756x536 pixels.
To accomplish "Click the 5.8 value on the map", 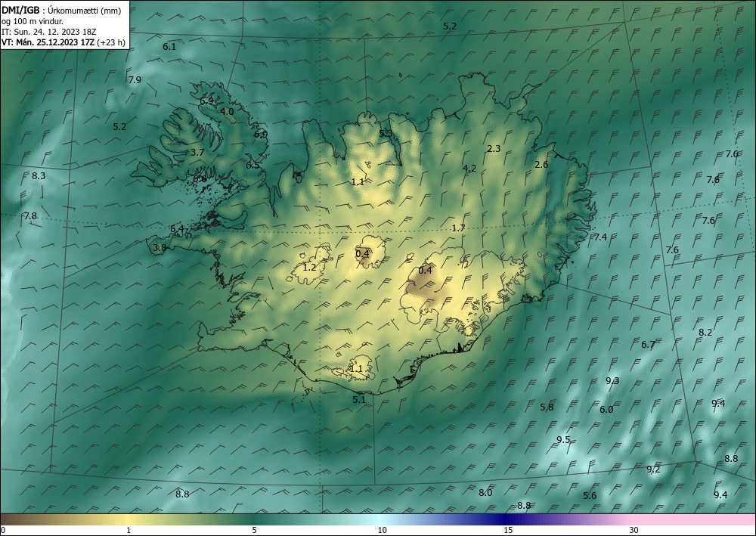I will tap(547, 407).
